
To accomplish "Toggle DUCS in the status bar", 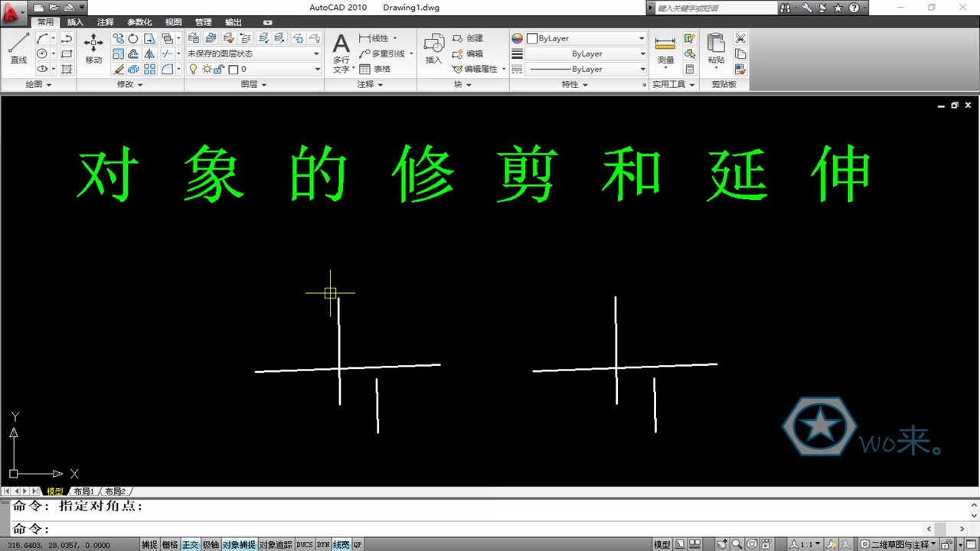I will 305,545.
